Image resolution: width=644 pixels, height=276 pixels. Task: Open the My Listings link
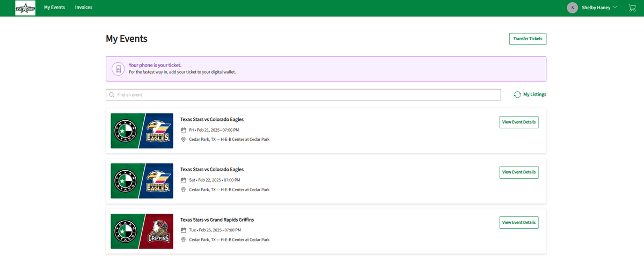coord(535,95)
